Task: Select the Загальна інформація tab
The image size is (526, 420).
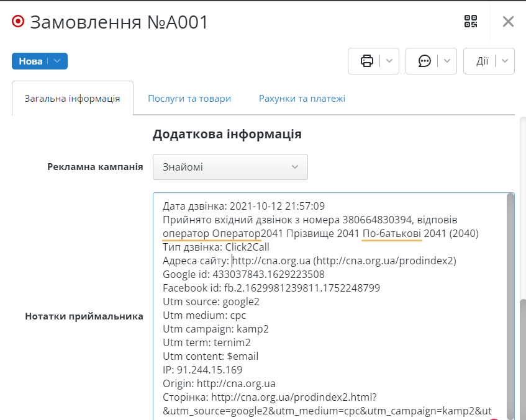Action: (72, 99)
